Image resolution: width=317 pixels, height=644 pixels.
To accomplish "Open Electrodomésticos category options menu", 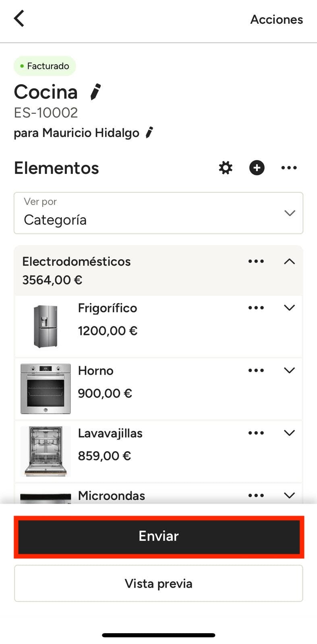I will coord(256,262).
